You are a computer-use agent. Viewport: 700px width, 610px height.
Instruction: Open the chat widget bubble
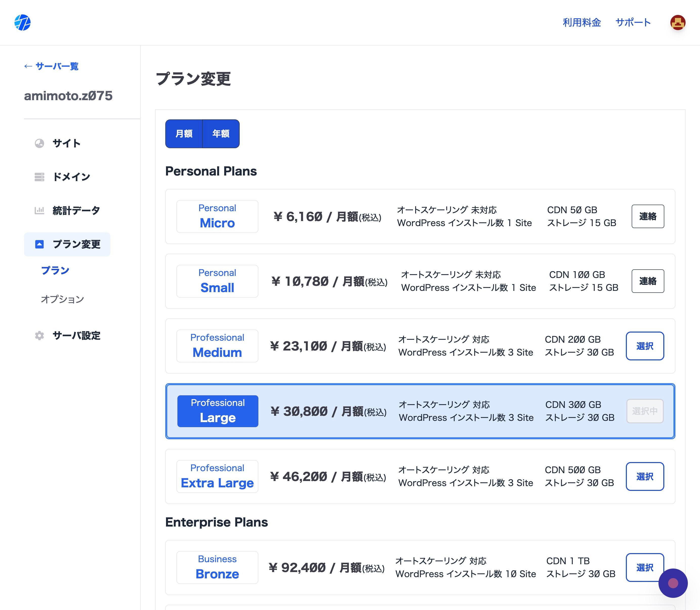673,583
